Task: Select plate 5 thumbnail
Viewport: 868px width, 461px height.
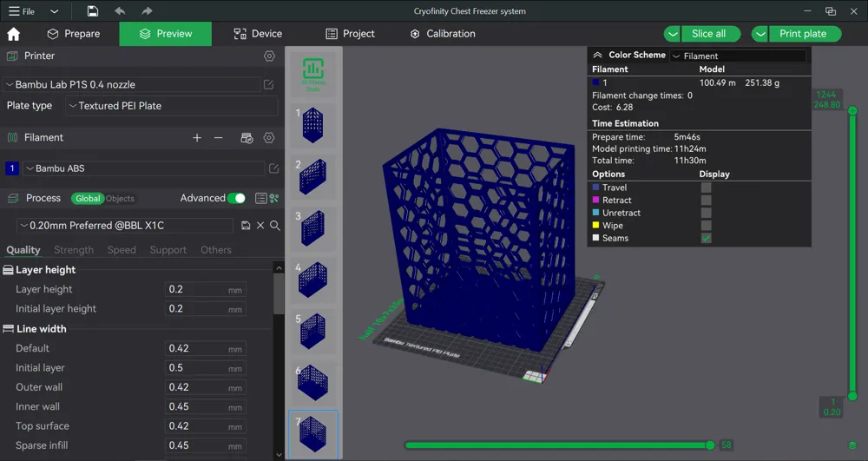Action: click(x=313, y=331)
